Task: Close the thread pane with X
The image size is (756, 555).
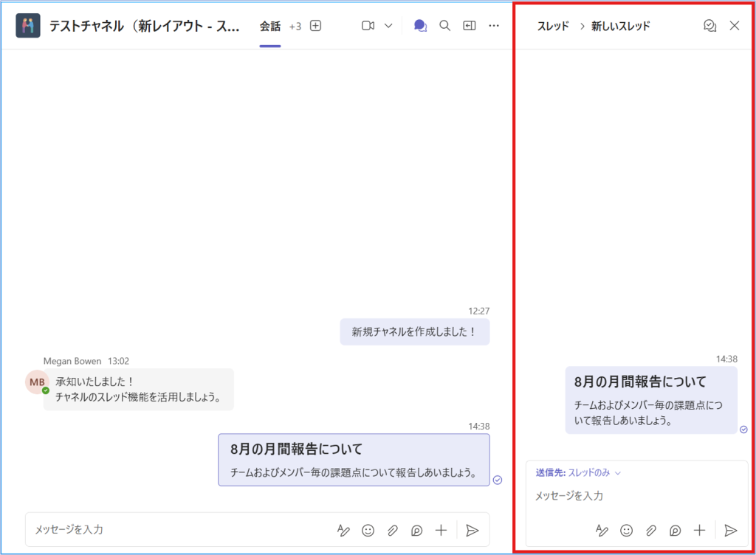Action: pyautogui.click(x=735, y=26)
